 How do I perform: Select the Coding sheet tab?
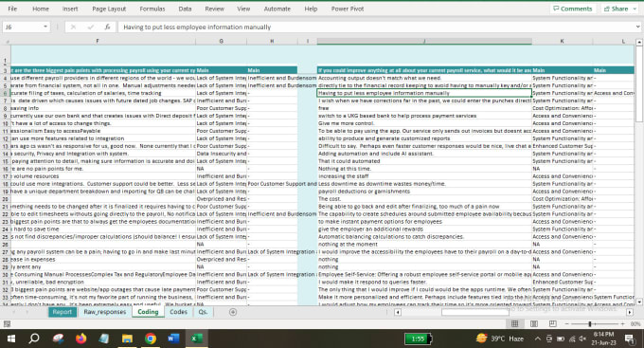(148, 312)
